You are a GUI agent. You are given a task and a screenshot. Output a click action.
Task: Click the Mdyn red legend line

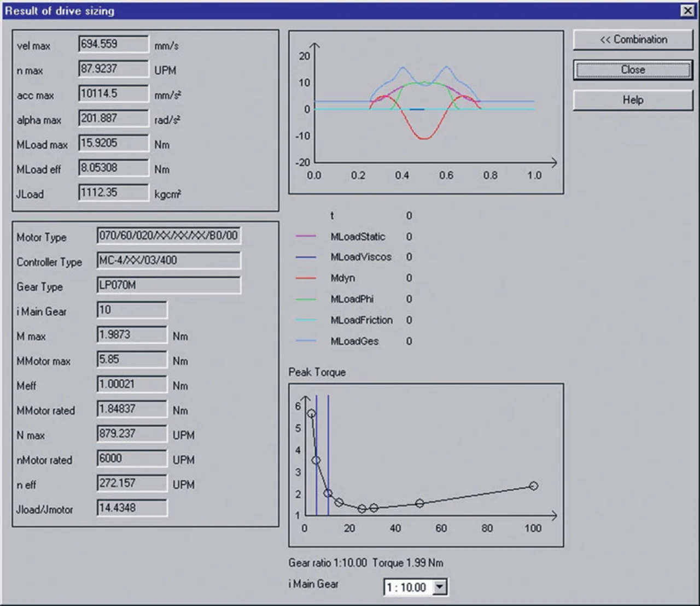306,278
